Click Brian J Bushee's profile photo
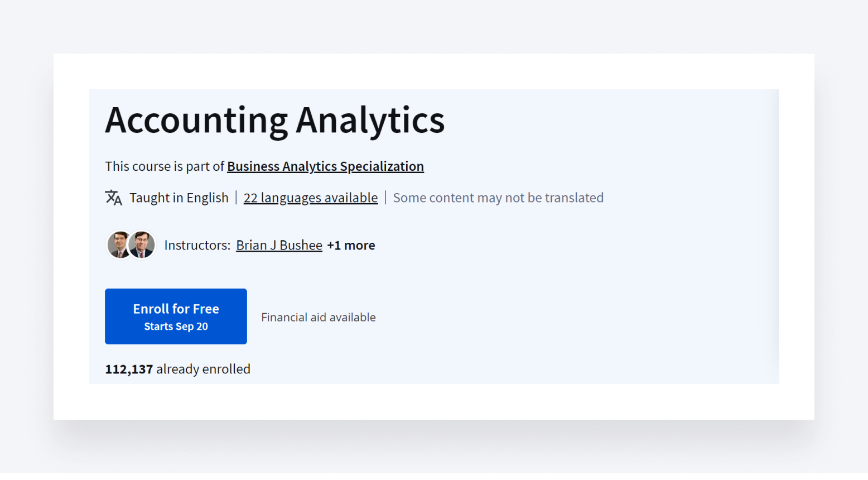The image size is (868, 480). [x=119, y=244]
